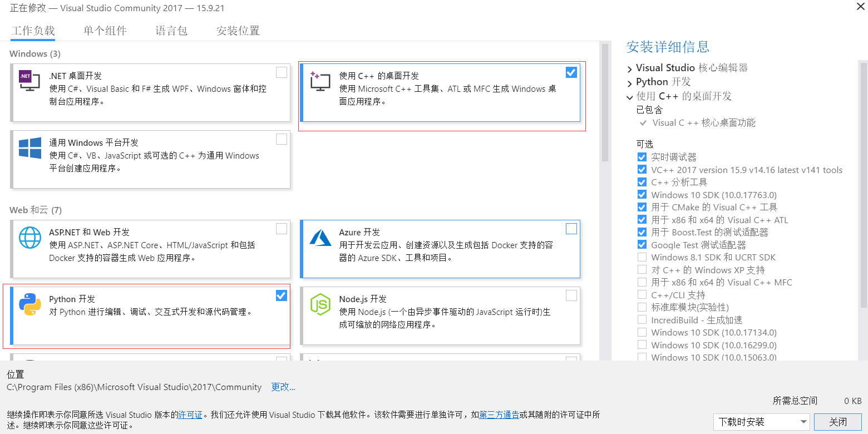
Task: Select the 安装位置 tab
Action: point(238,31)
